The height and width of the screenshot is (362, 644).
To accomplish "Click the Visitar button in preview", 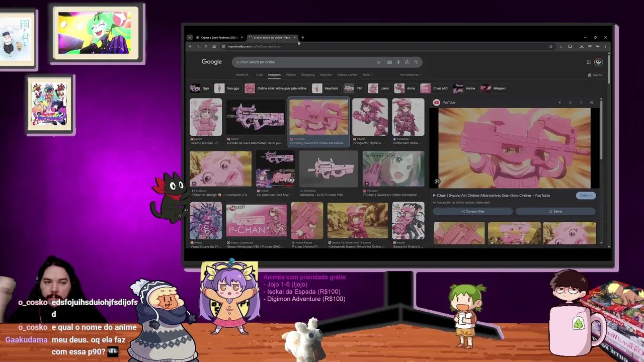I will click(586, 196).
